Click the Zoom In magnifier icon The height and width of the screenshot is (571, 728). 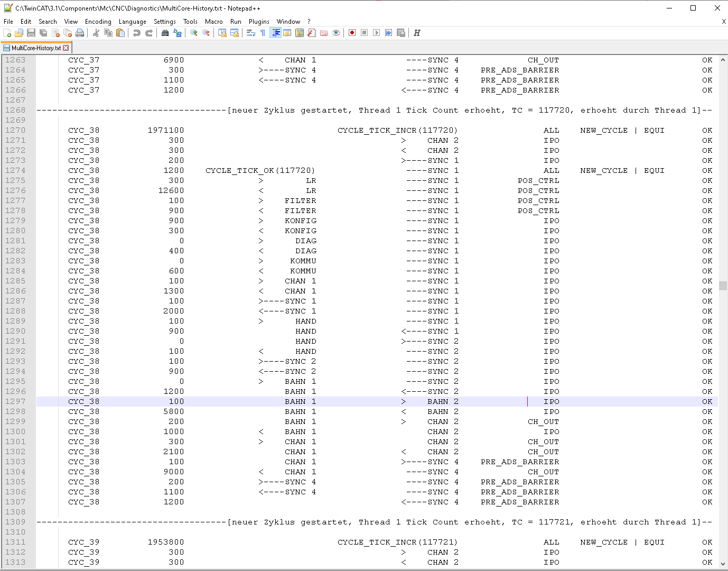(194, 33)
